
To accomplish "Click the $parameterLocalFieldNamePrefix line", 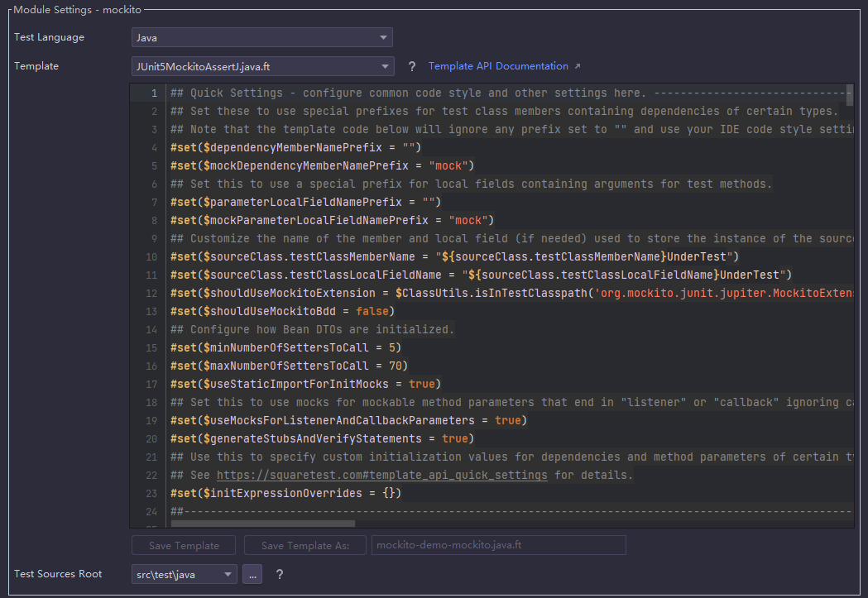I will click(305, 202).
